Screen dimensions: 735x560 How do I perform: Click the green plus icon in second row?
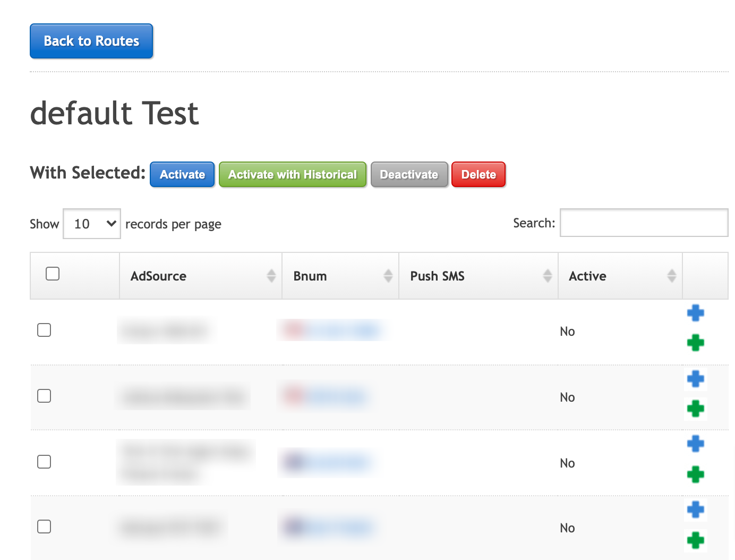click(x=695, y=409)
